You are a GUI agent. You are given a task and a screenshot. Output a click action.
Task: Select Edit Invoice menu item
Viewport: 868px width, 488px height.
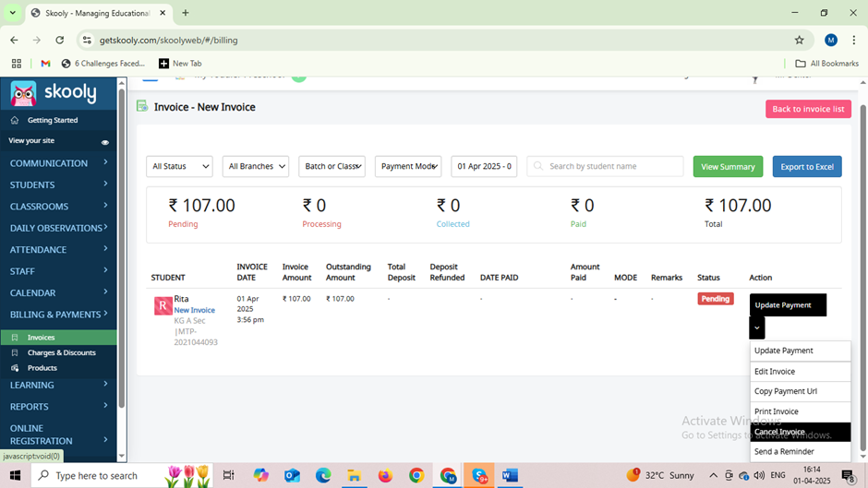point(800,371)
